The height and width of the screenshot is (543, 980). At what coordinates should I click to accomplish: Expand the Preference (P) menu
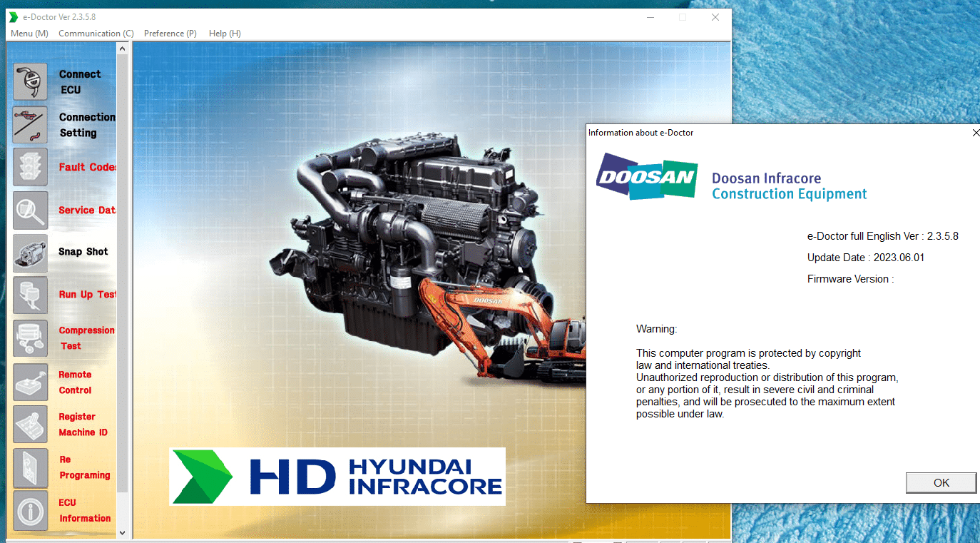pos(170,34)
